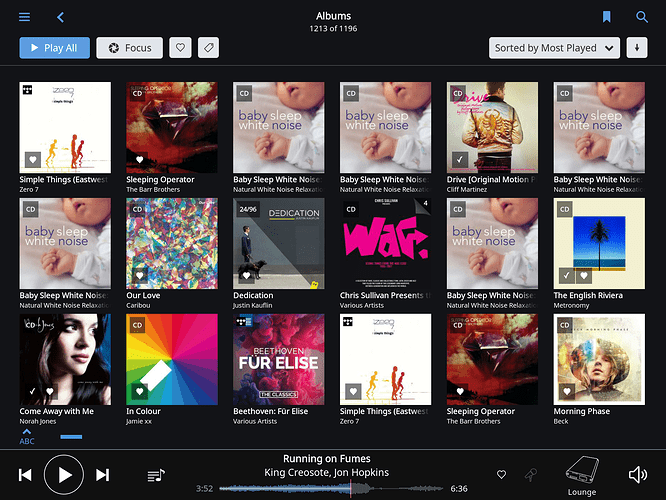Viewport: 666px width, 500px height.
Task: Click the Albums page title
Action: coord(333,16)
